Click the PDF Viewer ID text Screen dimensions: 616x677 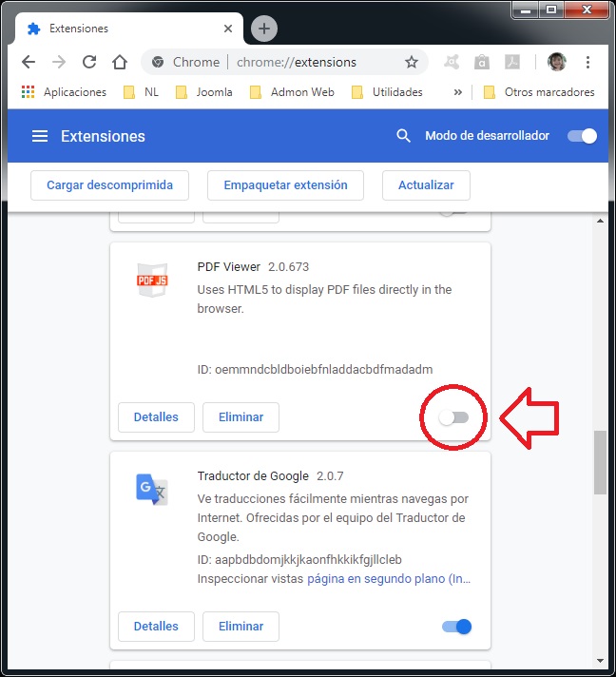point(315,370)
